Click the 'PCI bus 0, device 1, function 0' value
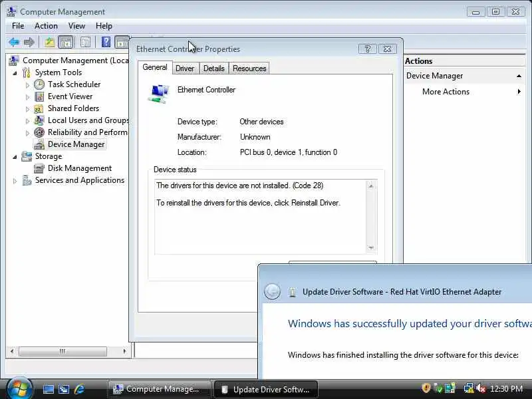532x399 pixels. (x=289, y=152)
